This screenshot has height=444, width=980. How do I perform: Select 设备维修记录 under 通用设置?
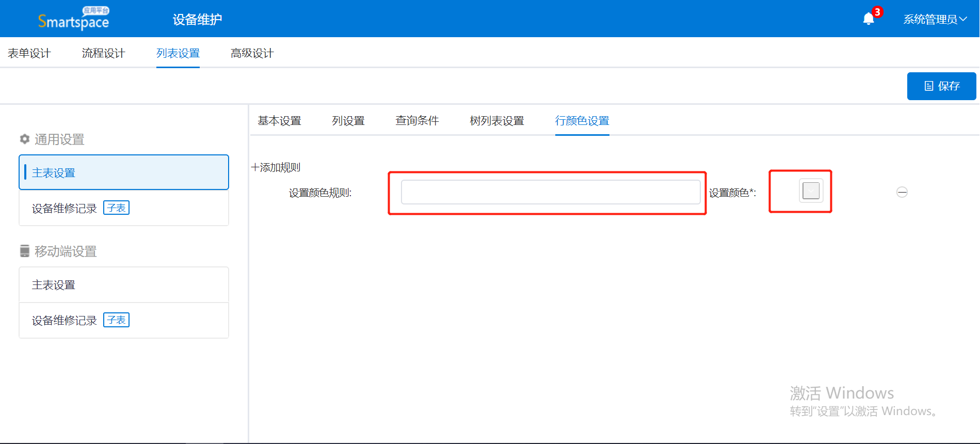click(x=124, y=208)
